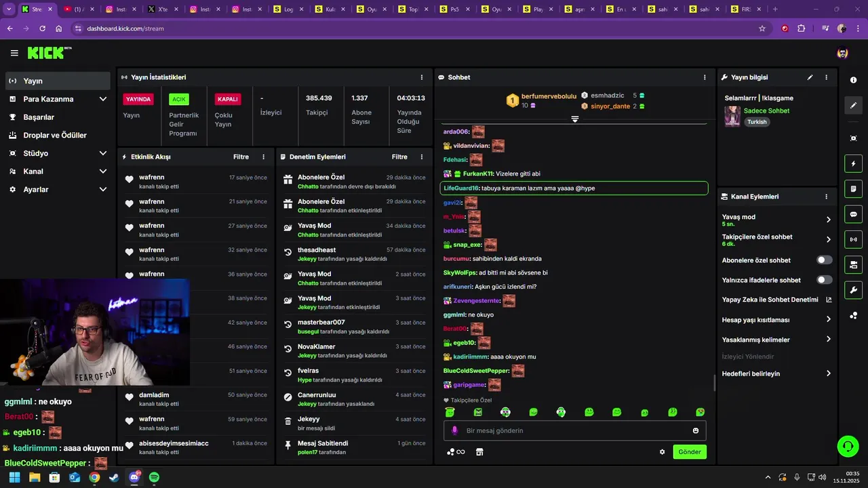Click the chat panel scrollbar
Viewport: 868px width, 488px height.
(x=714, y=383)
